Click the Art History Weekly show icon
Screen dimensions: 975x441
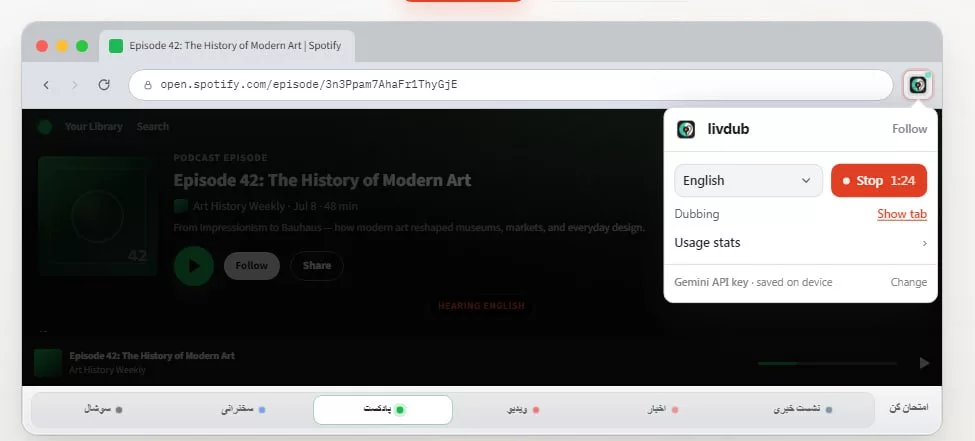181,206
